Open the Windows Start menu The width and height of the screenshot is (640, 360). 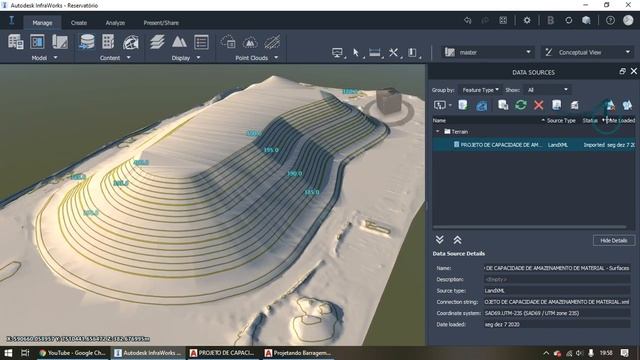(x=8, y=353)
